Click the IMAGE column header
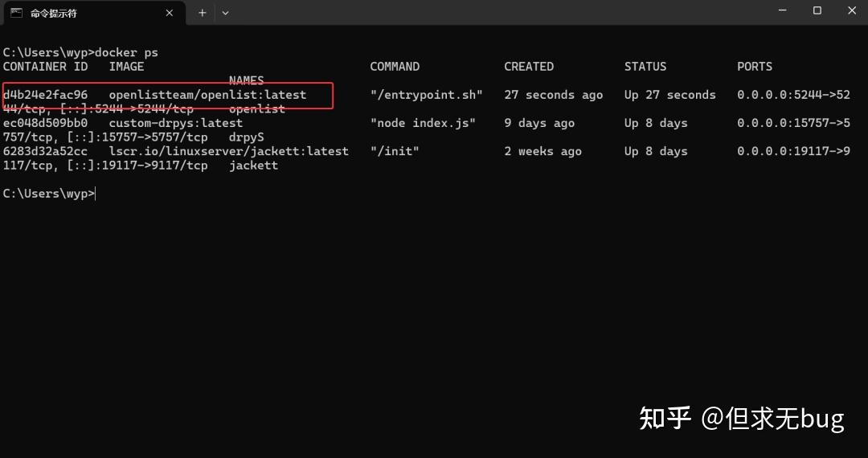868x458 pixels. [x=126, y=67]
